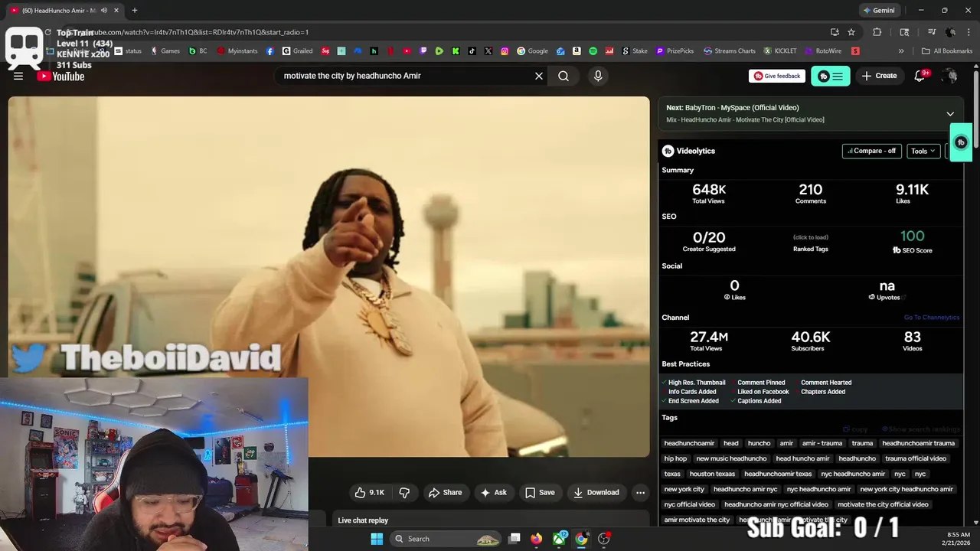Open the Xbox app in taskbar

pyautogui.click(x=559, y=539)
